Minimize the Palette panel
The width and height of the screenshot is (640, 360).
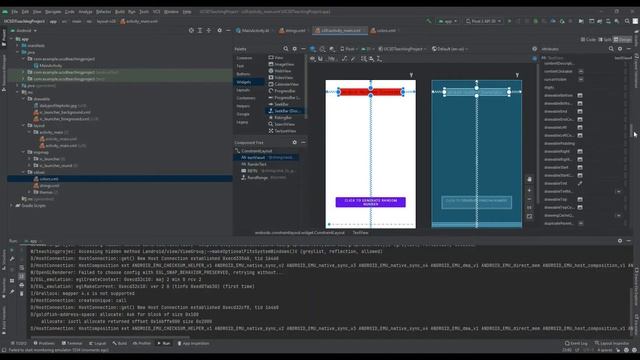(303, 49)
